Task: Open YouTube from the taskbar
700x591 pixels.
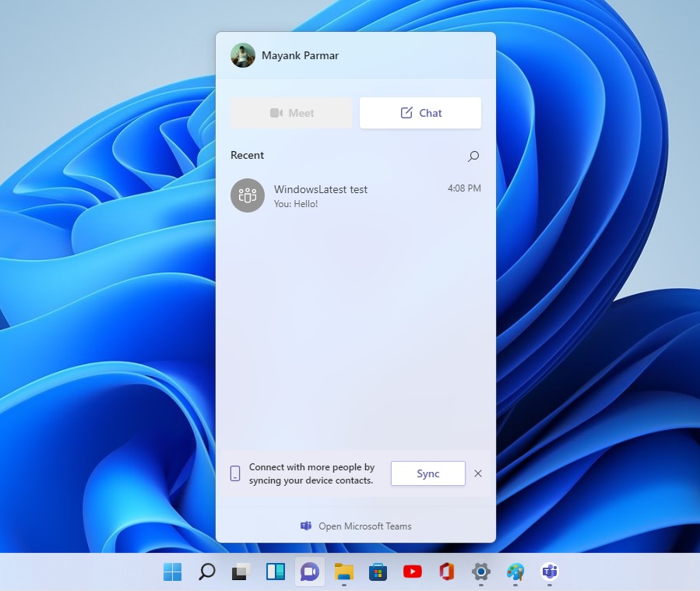Action: (x=412, y=572)
